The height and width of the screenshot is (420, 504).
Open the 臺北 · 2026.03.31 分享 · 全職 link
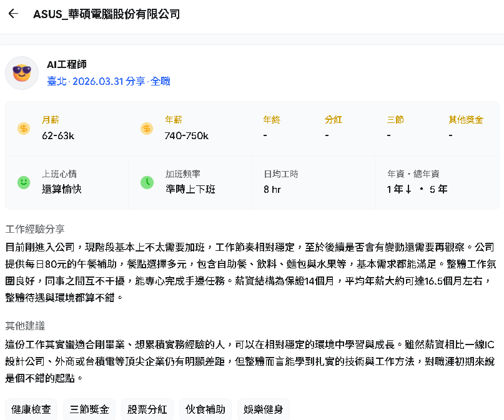(x=109, y=81)
